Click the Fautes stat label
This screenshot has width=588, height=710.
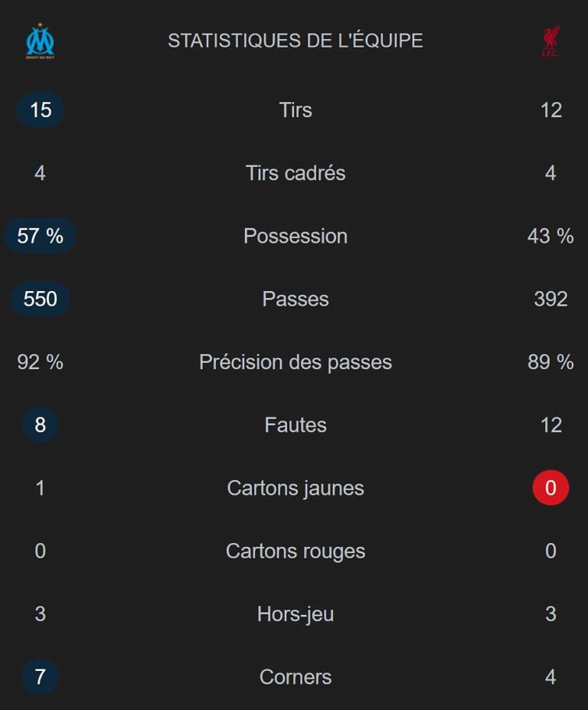296,425
